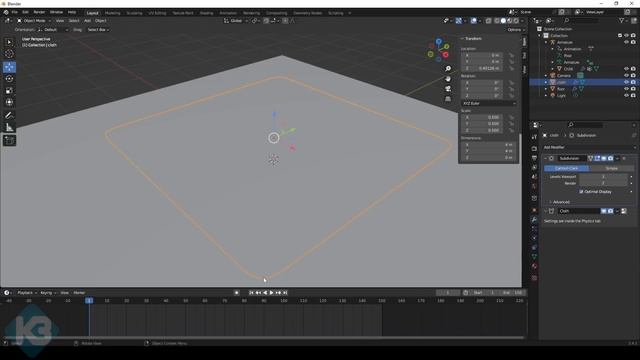Select Catmull-Clark subdivision type

567,168
